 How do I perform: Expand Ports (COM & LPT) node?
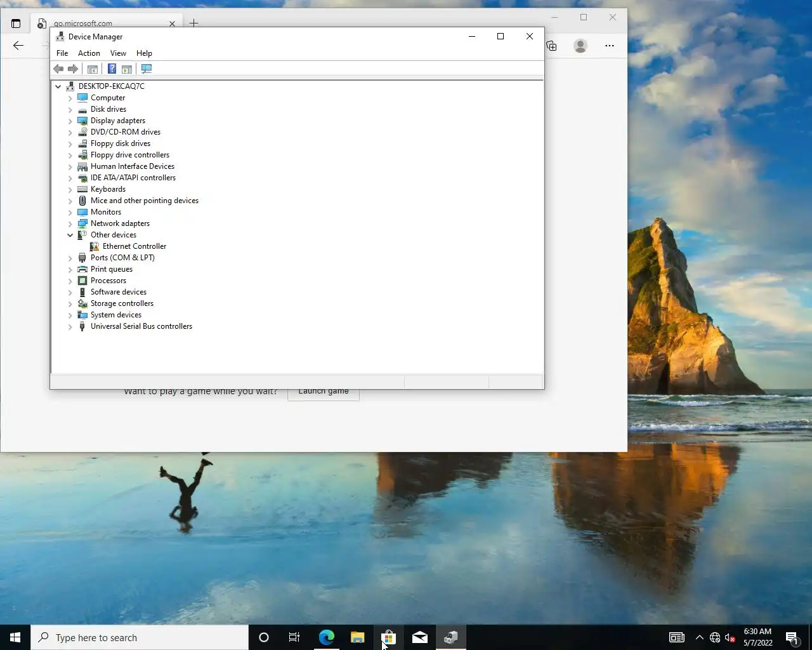[70, 258]
